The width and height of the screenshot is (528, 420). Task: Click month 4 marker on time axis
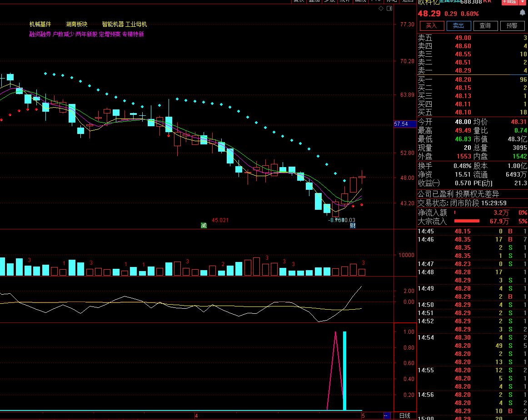point(196,416)
